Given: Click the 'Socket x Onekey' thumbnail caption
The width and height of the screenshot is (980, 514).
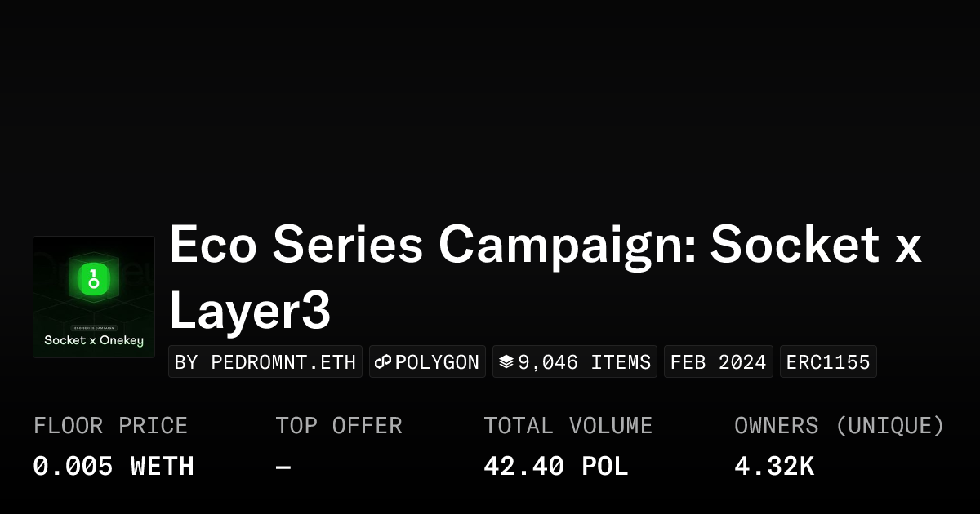Looking at the screenshot, I should pos(93,340).
